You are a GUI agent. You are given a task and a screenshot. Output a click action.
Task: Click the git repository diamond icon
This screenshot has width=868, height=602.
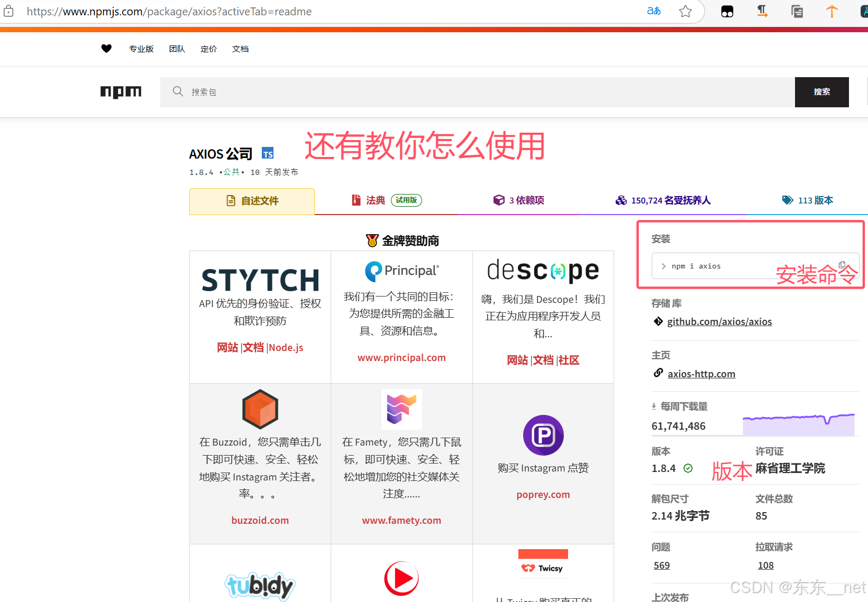click(659, 321)
